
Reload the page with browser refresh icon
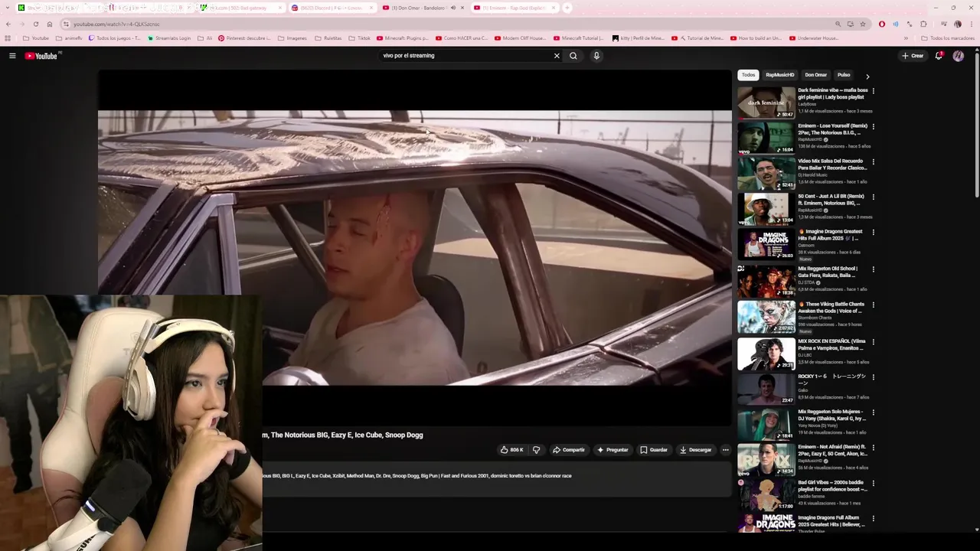(35, 24)
